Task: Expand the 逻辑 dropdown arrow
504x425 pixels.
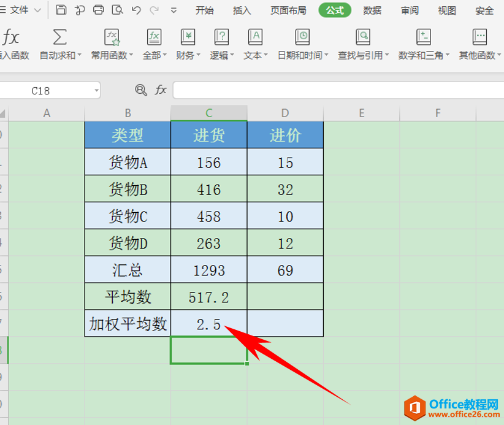Action: click(x=232, y=55)
